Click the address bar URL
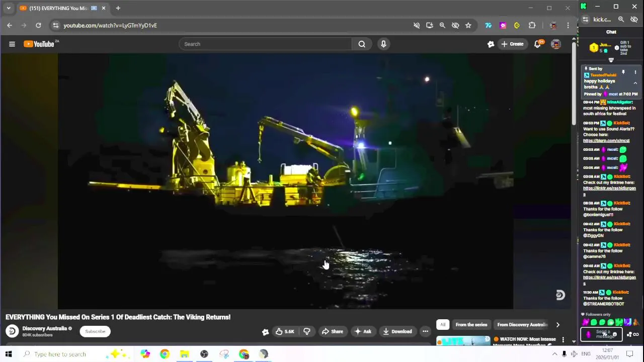644x362 pixels. [x=110, y=25]
